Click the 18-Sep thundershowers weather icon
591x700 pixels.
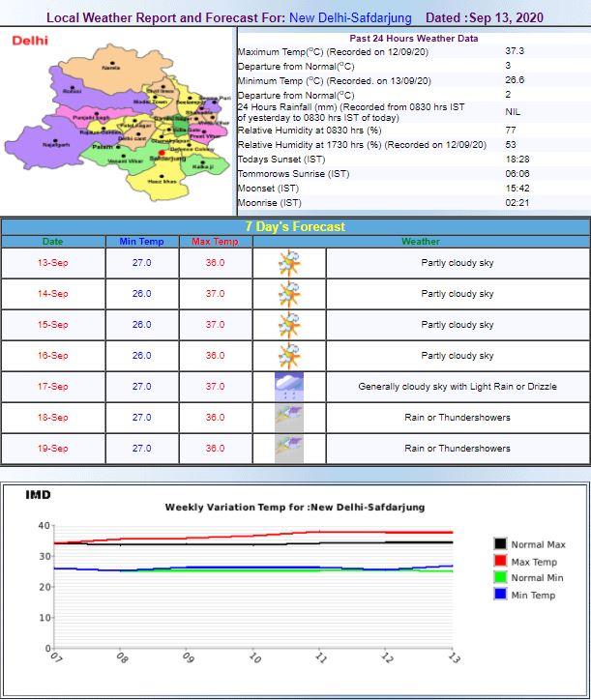(289, 418)
